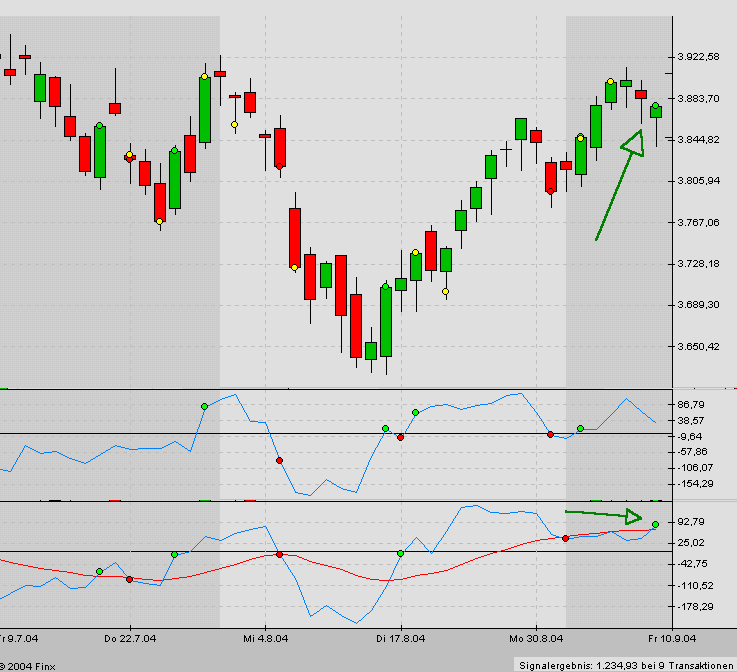This screenshot has height=672, width=737.
Task: Click the Signalergebnis status bar text
Action: click(626, 664)
